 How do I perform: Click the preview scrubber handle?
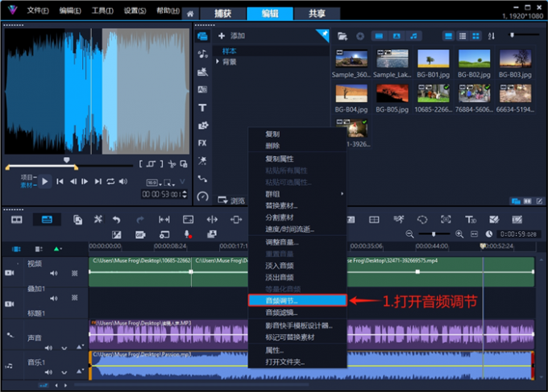pos(66,160)
